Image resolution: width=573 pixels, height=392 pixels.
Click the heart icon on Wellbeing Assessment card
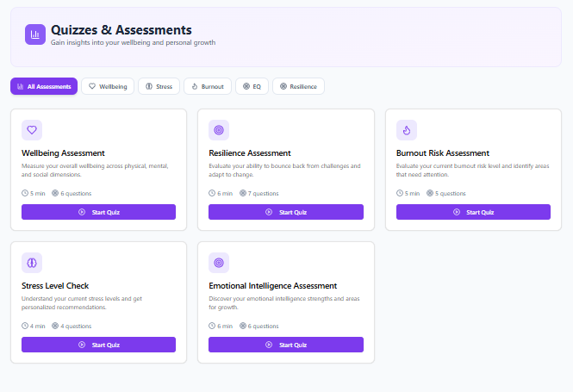coord(32,130)
